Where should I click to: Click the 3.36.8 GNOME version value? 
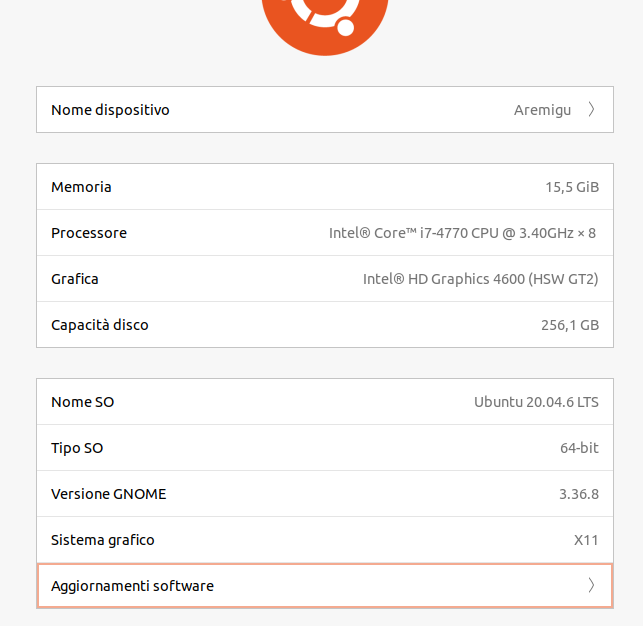point(579,494)
